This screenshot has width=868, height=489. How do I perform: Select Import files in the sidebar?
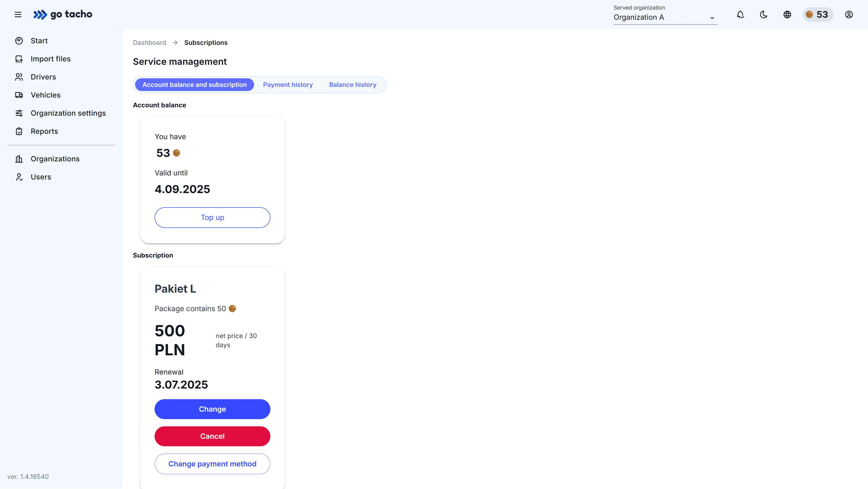tap(51, 59)
